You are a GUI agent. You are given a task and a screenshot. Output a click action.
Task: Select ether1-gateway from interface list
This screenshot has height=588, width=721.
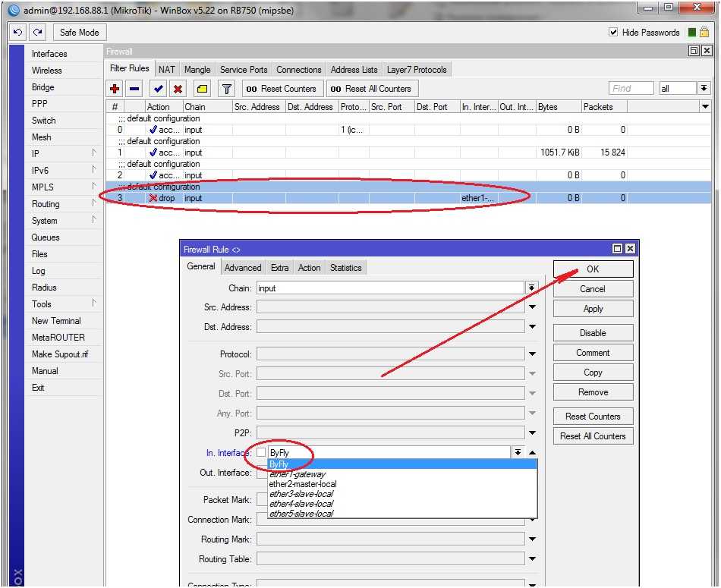(402, 474)
